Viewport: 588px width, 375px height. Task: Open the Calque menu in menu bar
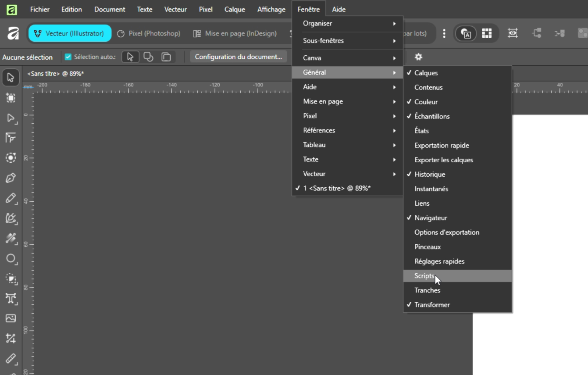point(235,9)
